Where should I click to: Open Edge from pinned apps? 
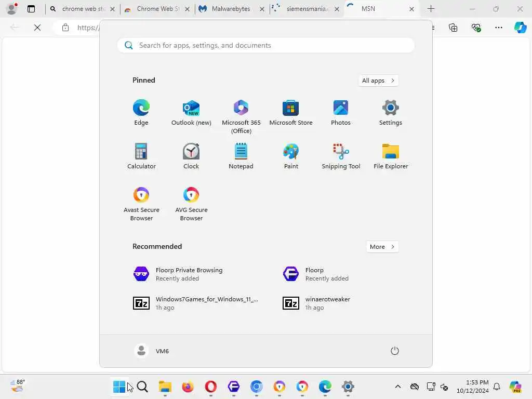141,113
